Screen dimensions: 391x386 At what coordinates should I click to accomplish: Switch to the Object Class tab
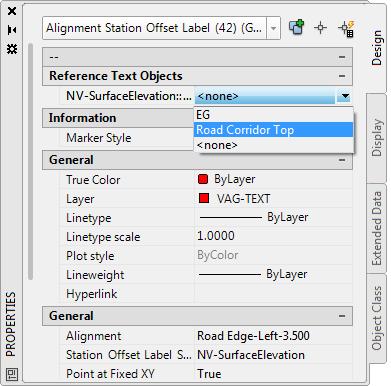[377, 318]
